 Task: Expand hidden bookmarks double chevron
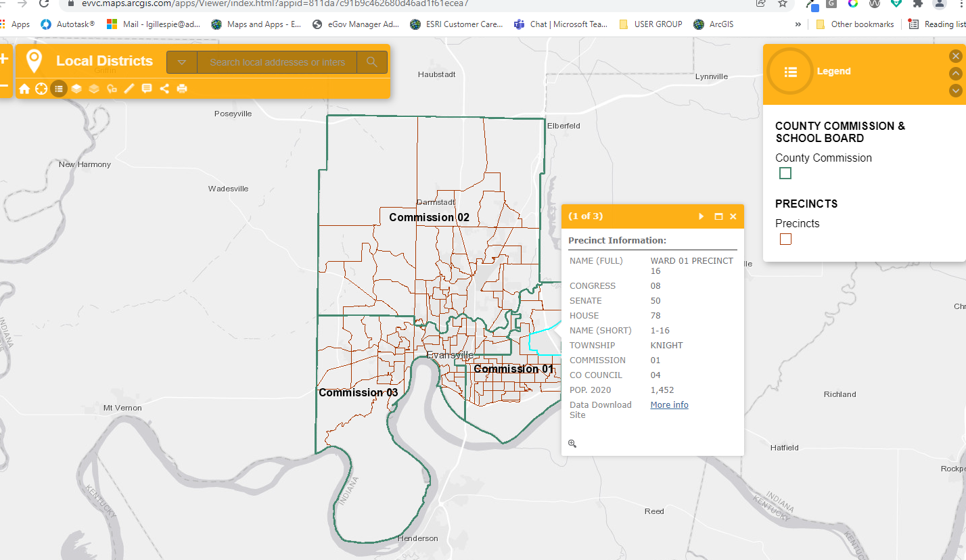pos(798,24)
